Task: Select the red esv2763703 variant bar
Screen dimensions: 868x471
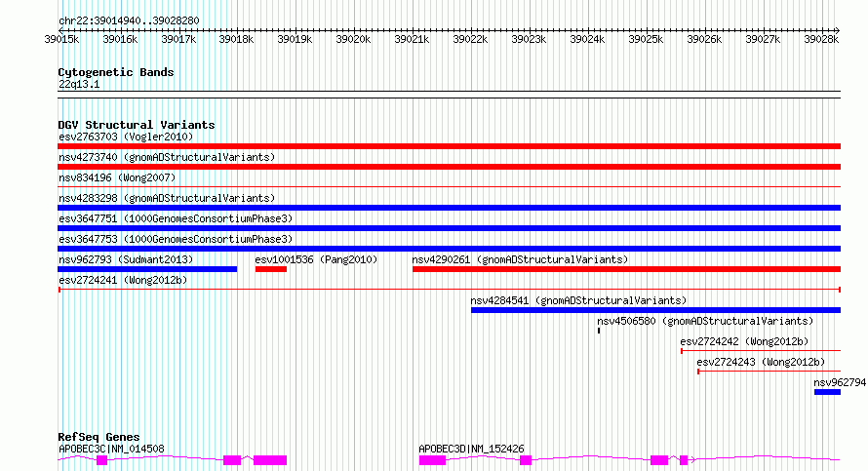Action: [449, 146]
